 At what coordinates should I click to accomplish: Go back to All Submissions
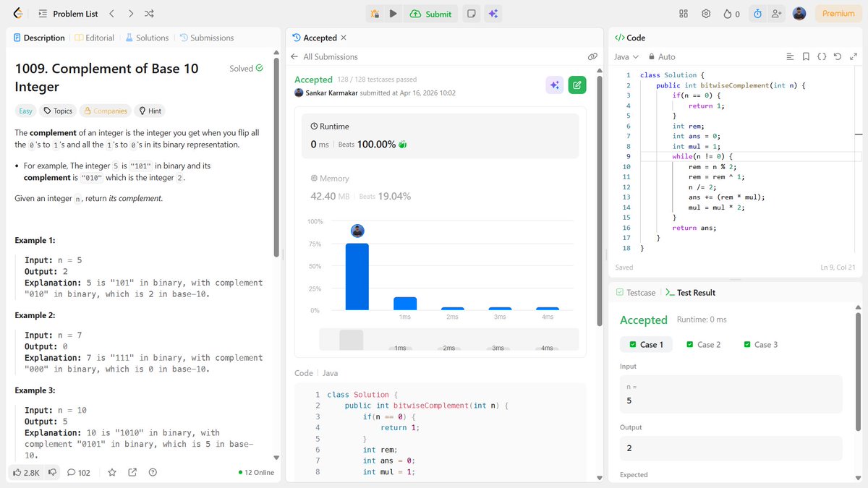click(324, 56)
